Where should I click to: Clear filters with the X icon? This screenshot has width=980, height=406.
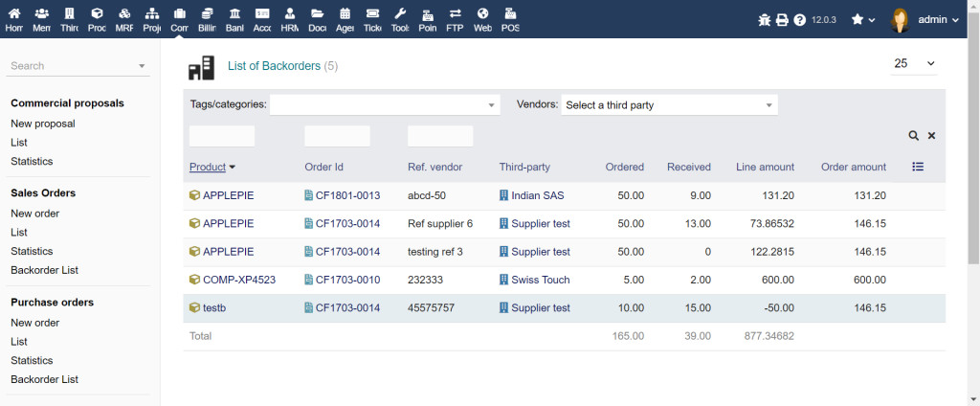click(931, 136)
